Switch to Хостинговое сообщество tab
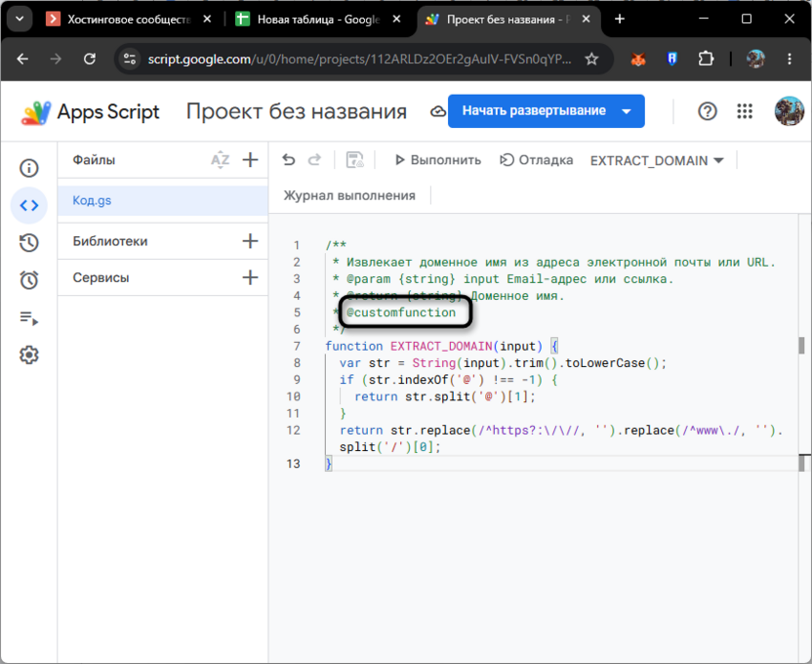The height and width of the screenshot is (664, 812). [119, 20]
